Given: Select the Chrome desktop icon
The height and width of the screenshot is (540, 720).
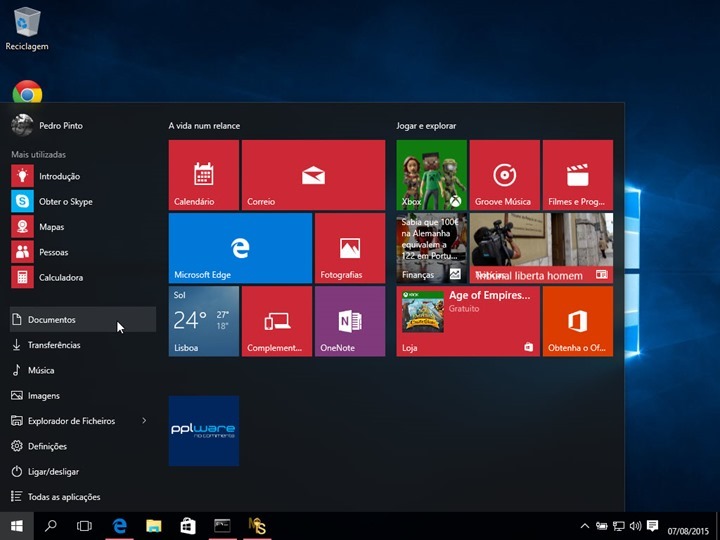Looking at the screenshot, I should (x=27, y=91).
